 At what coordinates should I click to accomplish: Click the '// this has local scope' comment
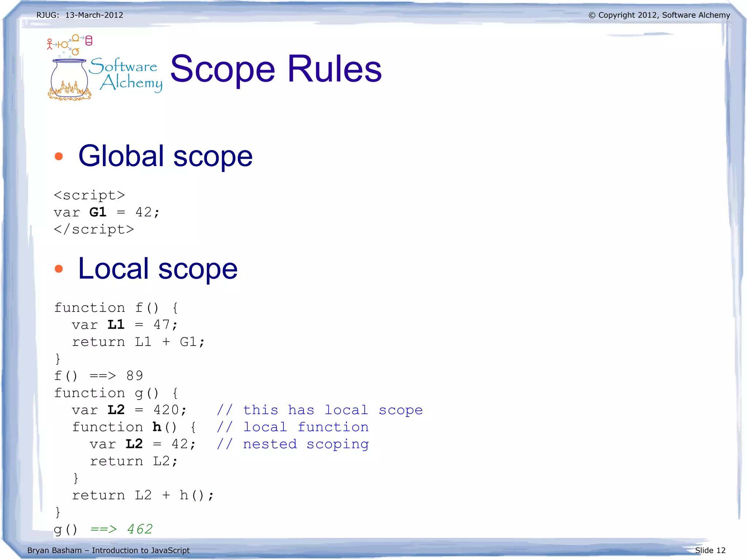[320, 410]
